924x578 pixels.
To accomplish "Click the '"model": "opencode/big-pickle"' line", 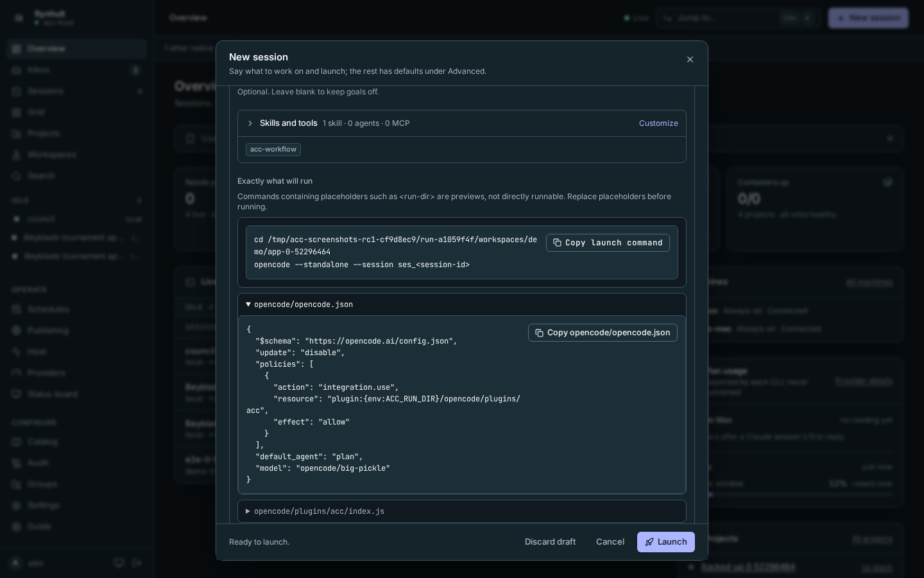I will [x=323, y=468].
